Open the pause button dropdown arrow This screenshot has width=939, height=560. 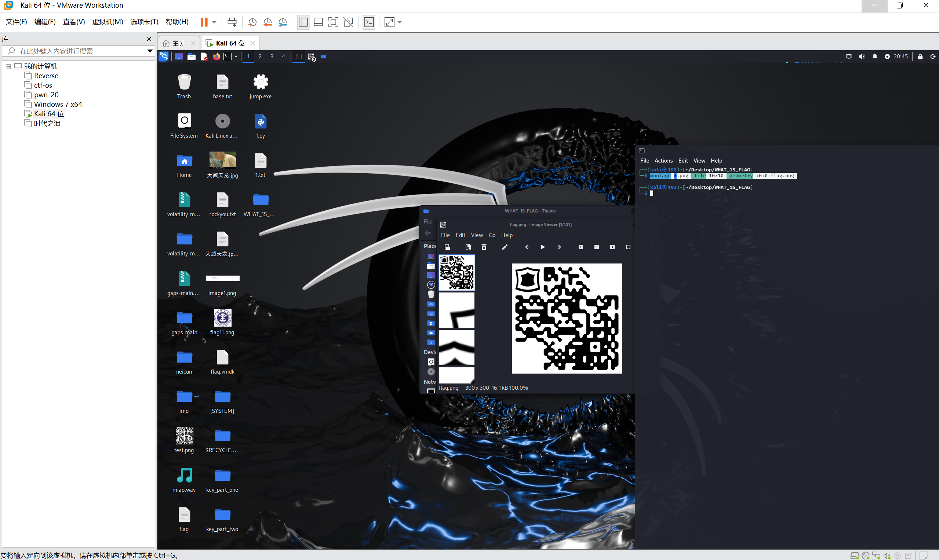click(214, 22)
